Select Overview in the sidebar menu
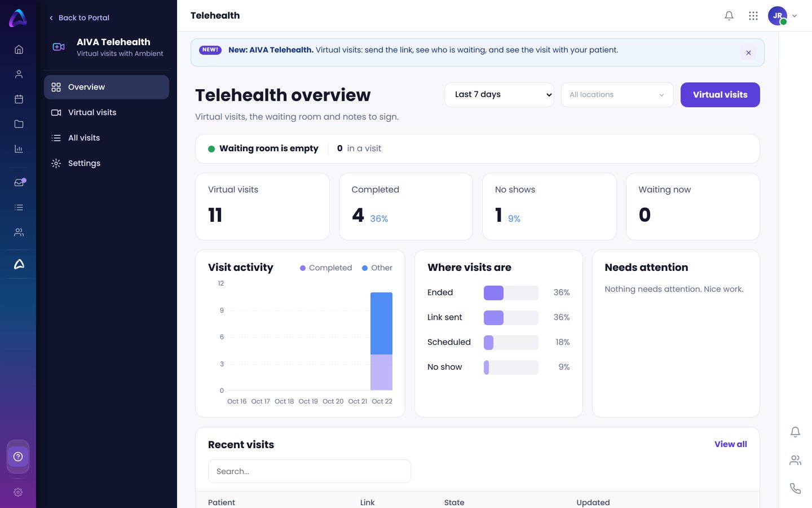 pyautogui.click(x=107, y=87)
